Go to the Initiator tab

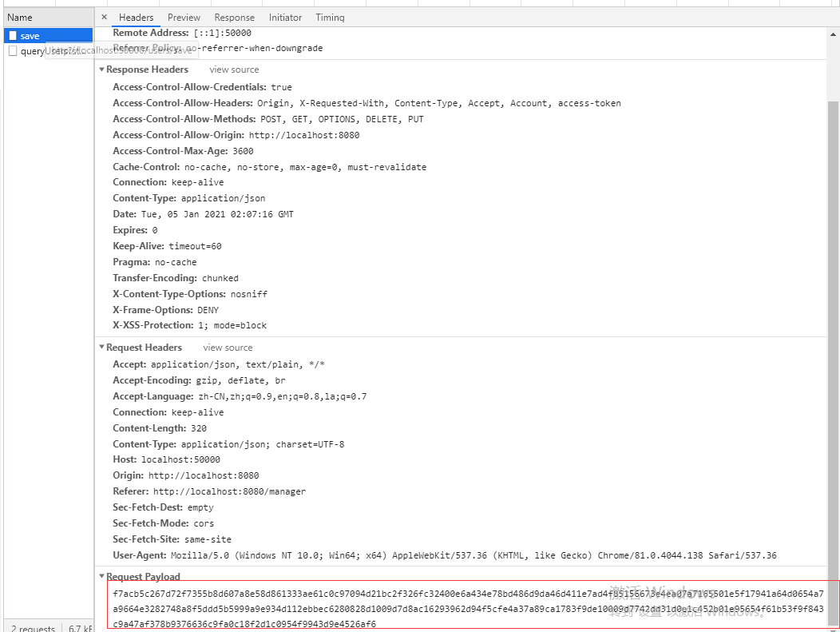click(285, 18)
